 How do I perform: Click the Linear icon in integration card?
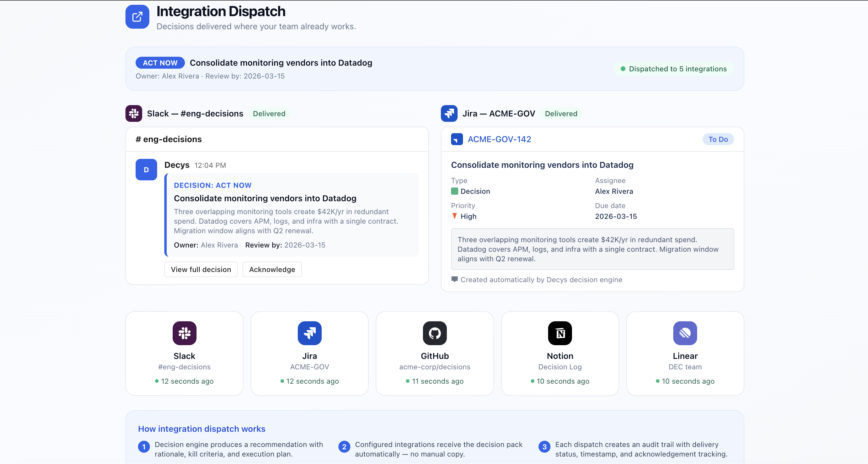point(685,333)
